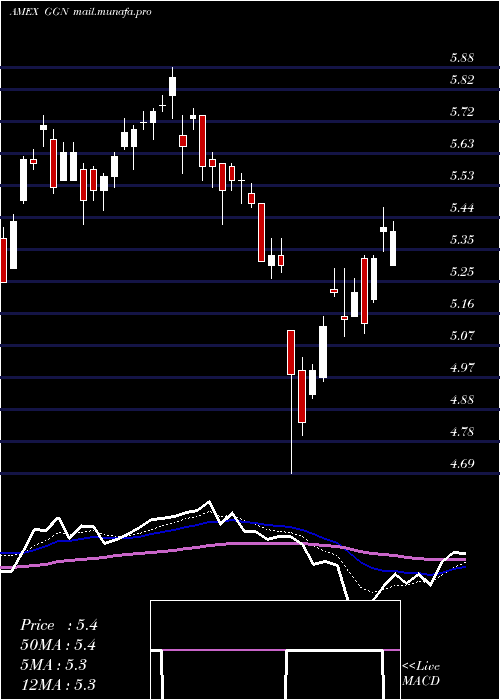Click the 4.78 price axis label

(x=462, y=431)
